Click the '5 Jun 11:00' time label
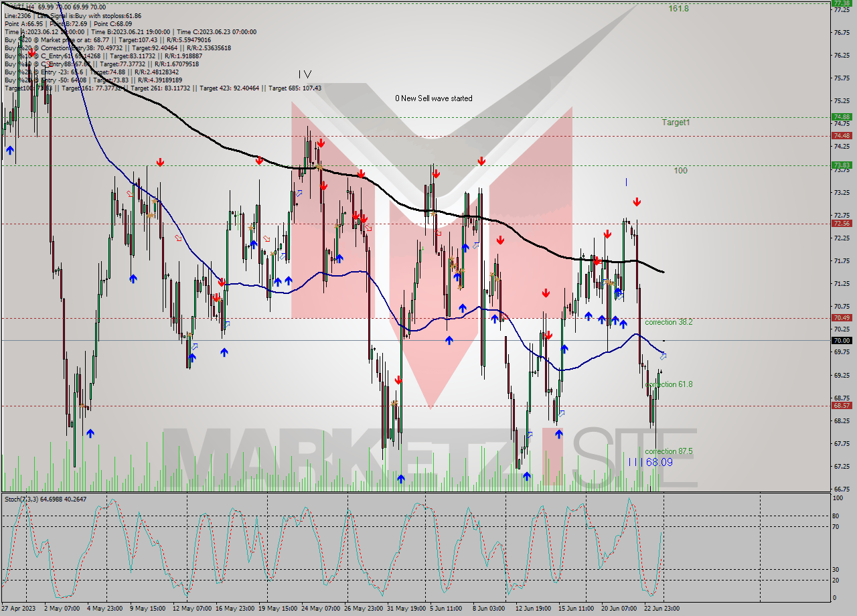This screenshot has height=616, width=857. (447, 609)
